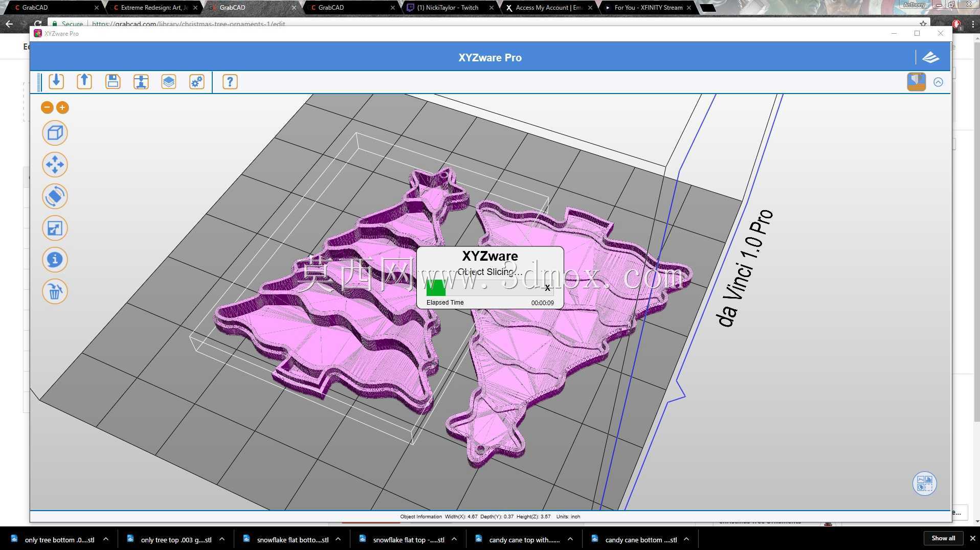Open the downloaded 'snowflake flat top' STL file
This screenshot has height=550, width=980.
pos(409,539)
